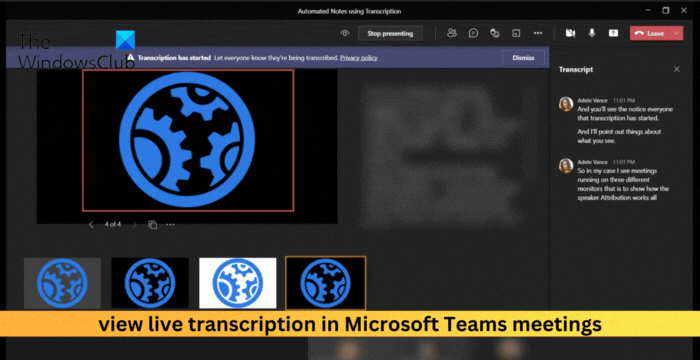Leave the meeting with red Leave button
The width and height of the screenshot is (700, 360).
tap(650, 33)
